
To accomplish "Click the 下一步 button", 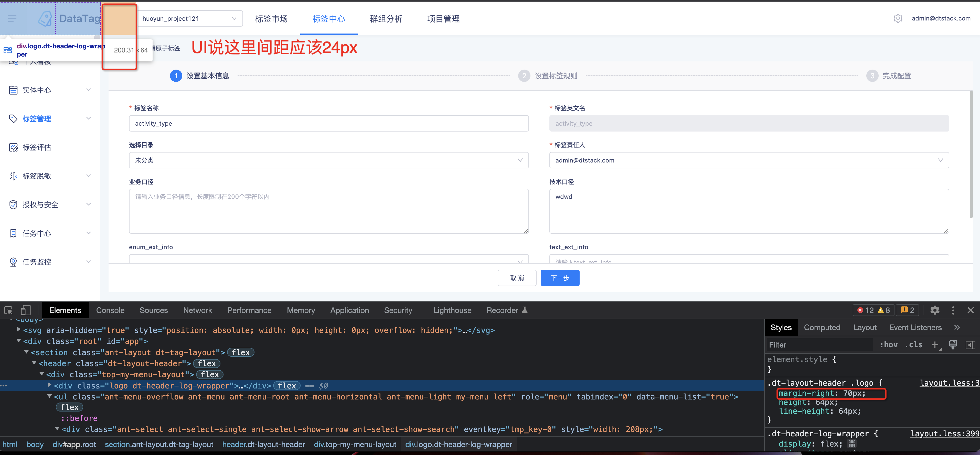I will 560,278.
